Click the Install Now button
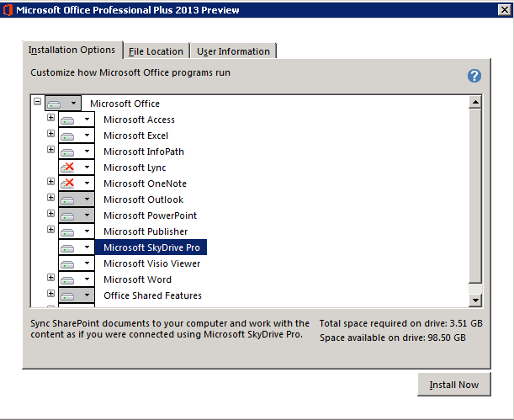This screenshot has width=514, height=420. pyautogui.click(x=454, y=385)
